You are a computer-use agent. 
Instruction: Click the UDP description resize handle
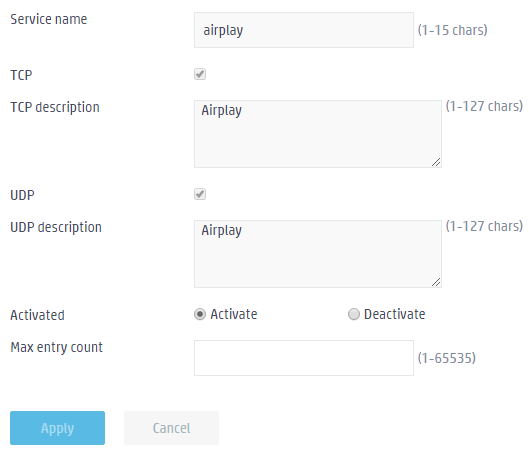(x=436, y=282)
